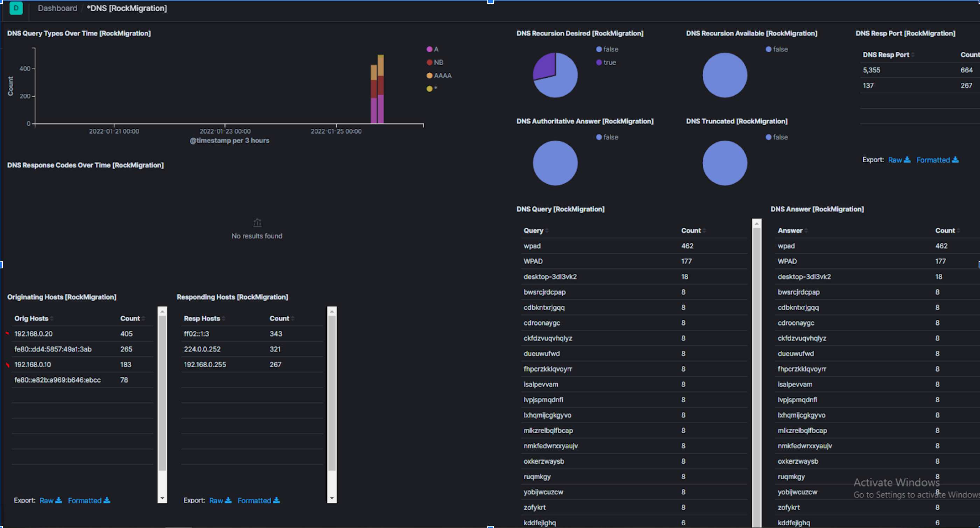Click the download icon beside Raw under Originating Hosts
980x528 pixels.
(x=59, y=500)
